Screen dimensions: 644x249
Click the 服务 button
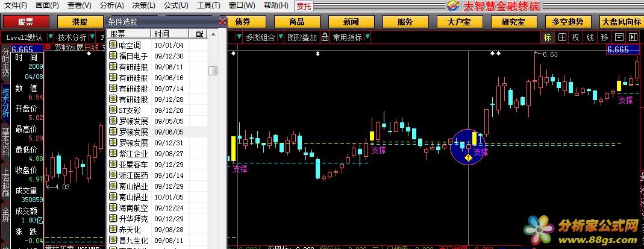[405, 22]
